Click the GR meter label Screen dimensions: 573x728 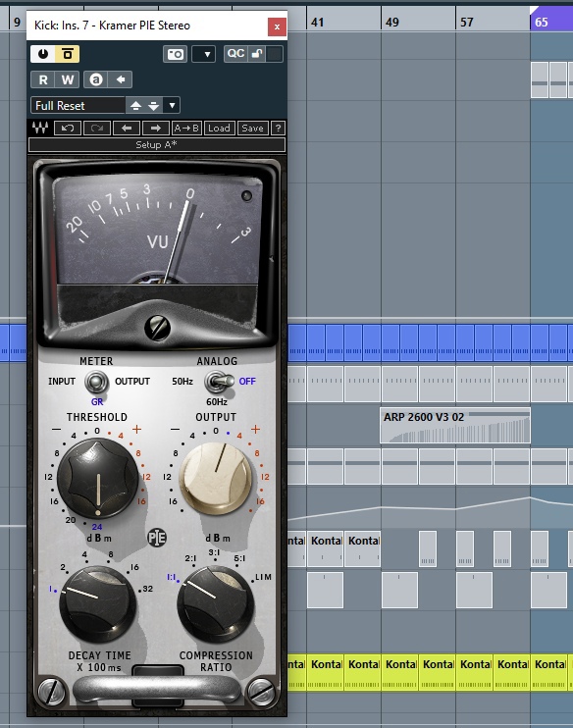tap(97, 402)
